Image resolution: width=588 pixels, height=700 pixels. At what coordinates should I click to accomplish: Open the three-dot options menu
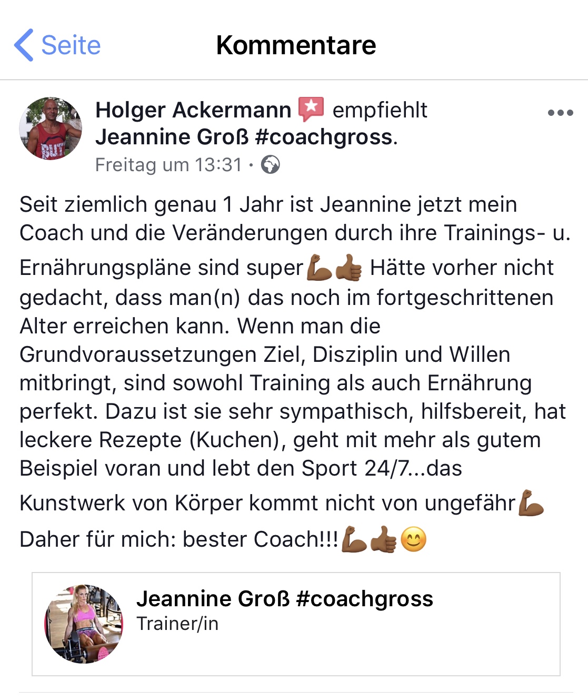pos(560,113)
